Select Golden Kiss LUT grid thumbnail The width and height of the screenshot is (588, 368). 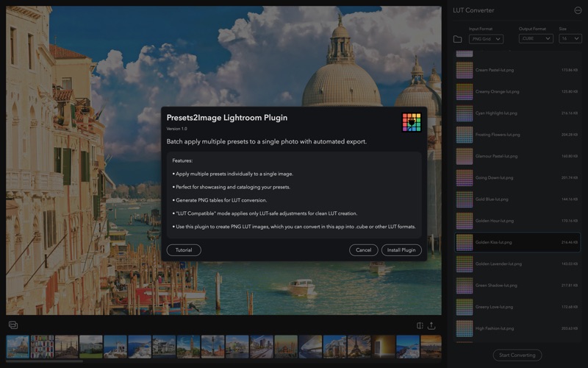pos(465,243)
